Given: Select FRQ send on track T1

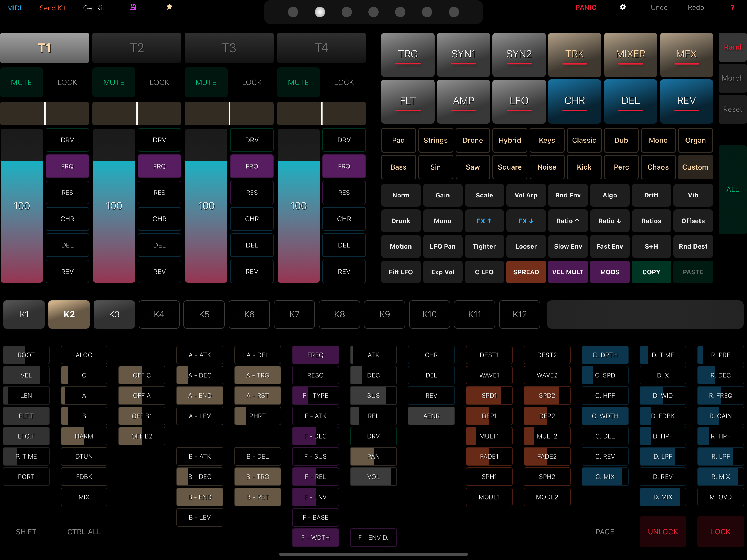Looking at the screenshot, I should pyautogui.click(x=67, y=166).
